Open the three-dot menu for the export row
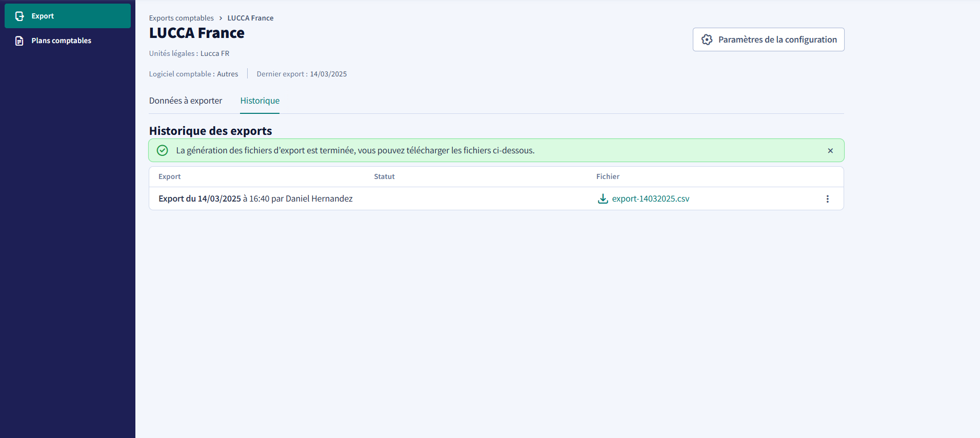The height and width of the screenshot is (438, 980). point(827,199)
